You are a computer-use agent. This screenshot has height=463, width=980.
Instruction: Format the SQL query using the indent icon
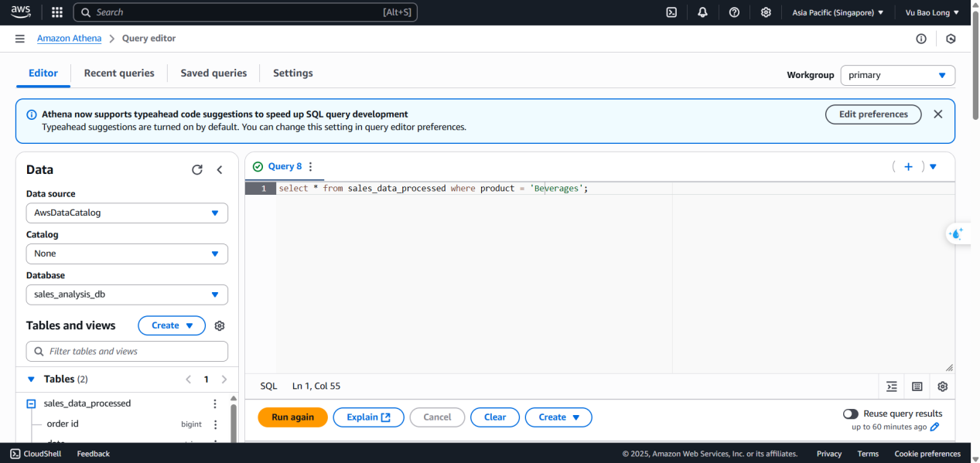click(x=892, y=386)
